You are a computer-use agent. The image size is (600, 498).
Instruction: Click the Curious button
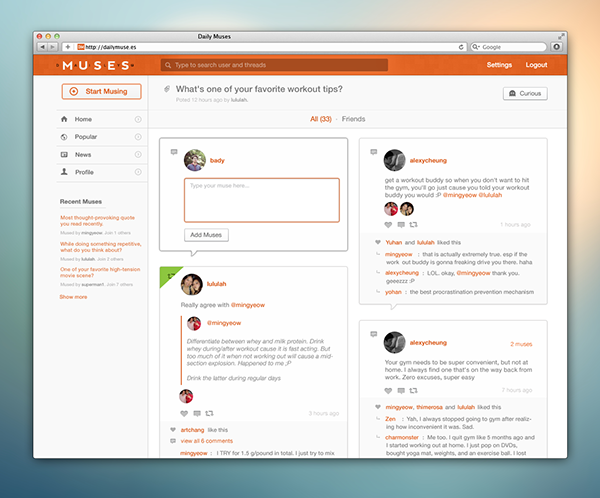click(525, 93)
